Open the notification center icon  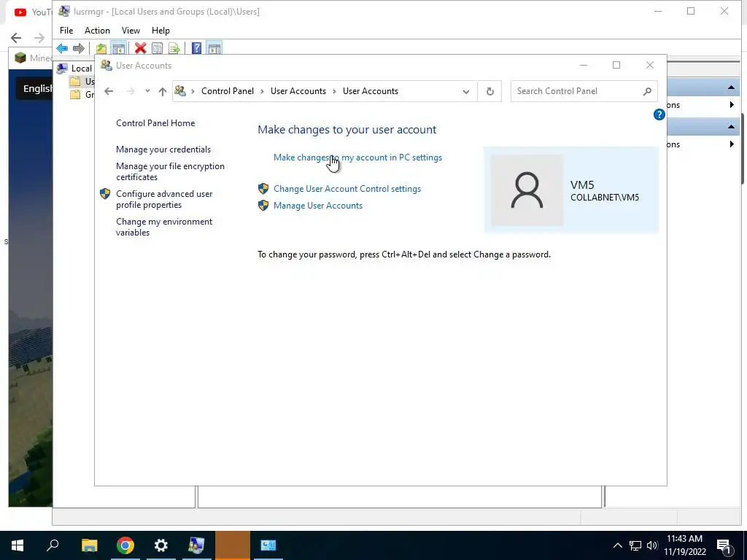pos(724,545)
